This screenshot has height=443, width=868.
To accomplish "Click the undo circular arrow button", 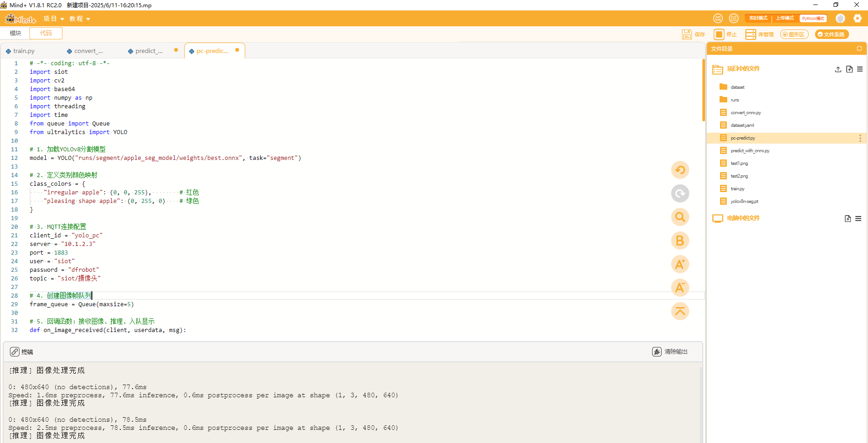I will click(680, 170).
